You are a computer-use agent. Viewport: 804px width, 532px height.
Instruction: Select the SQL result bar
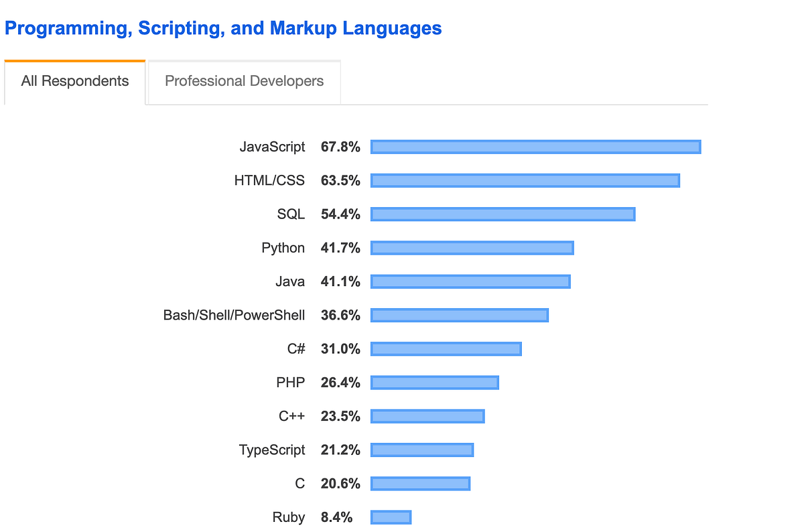(x=503, y=214)
